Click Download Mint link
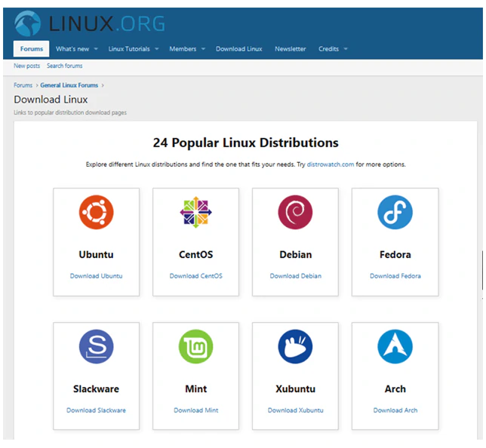This screenshot has height=448, width=486. (x=196, y=410)
